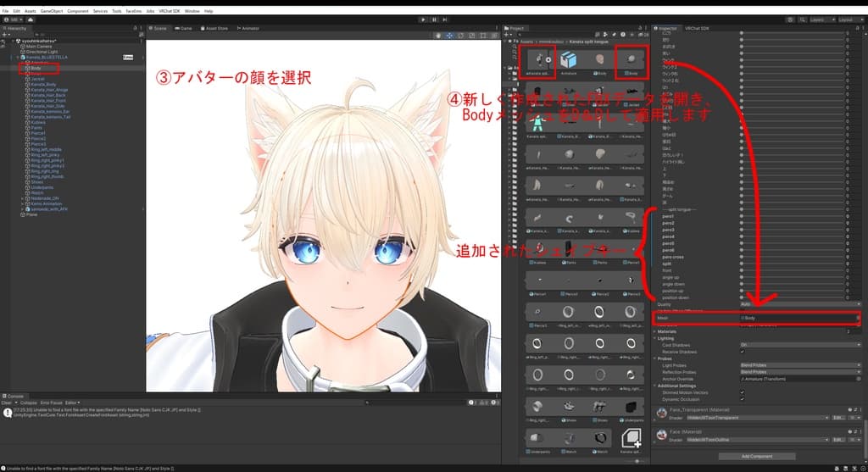
Task: Switch to the Game tab
Action: point(183,28)
